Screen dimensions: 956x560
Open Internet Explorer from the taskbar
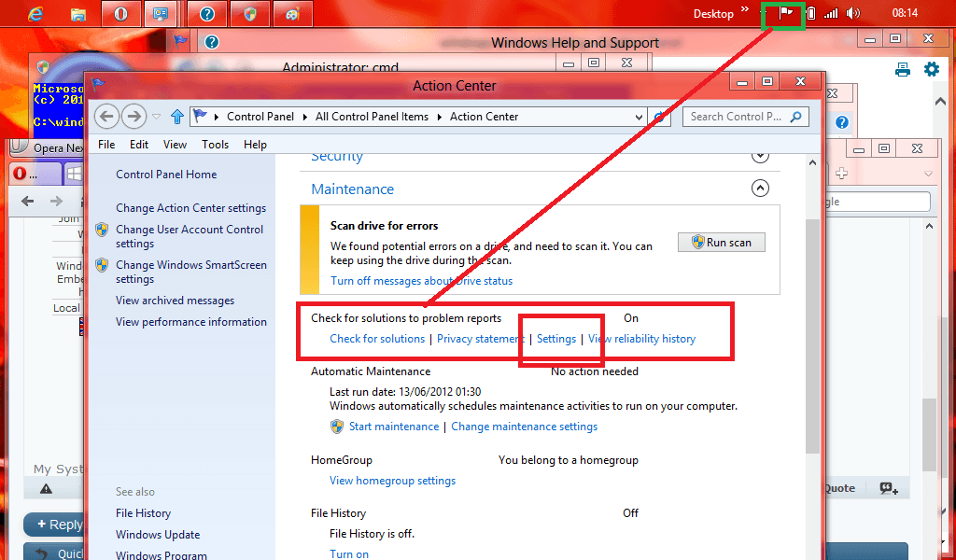coord(35,13)
